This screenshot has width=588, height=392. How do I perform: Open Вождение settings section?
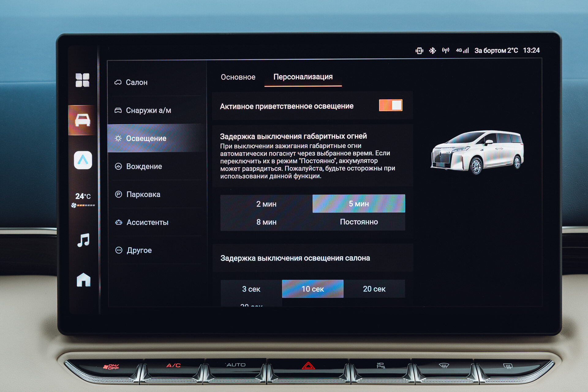click(x=144, y=166)
